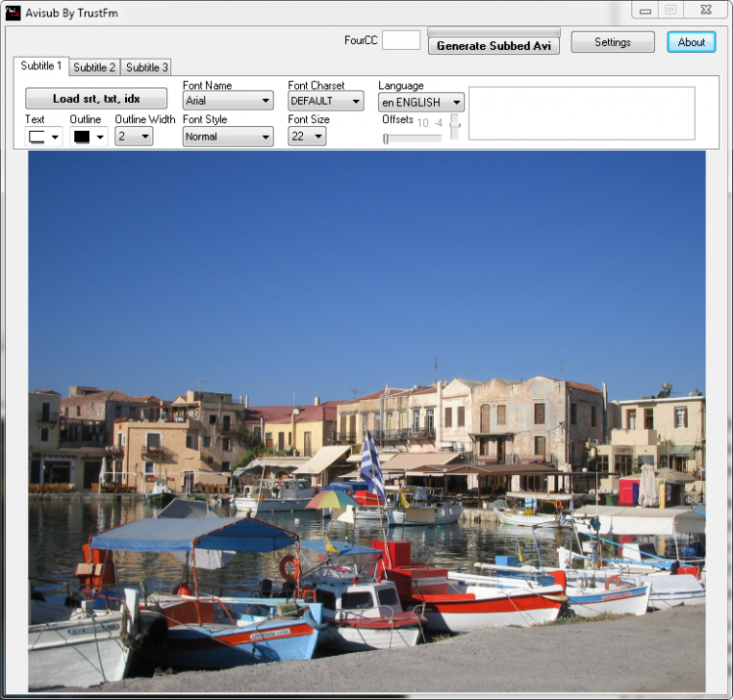The height and width of the screenshot is (700, 733).
Task: Click the About button
Action: (x=691, y=42)
